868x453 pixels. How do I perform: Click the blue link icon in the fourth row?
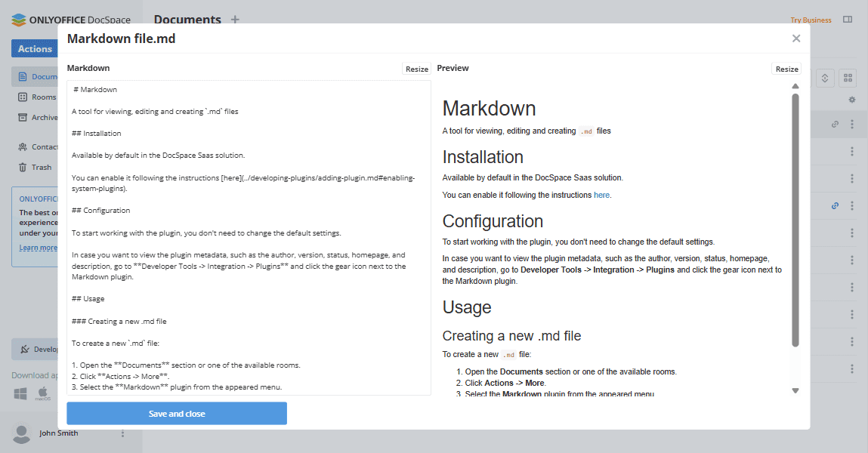pyautogui.click(x=835, y=206)
